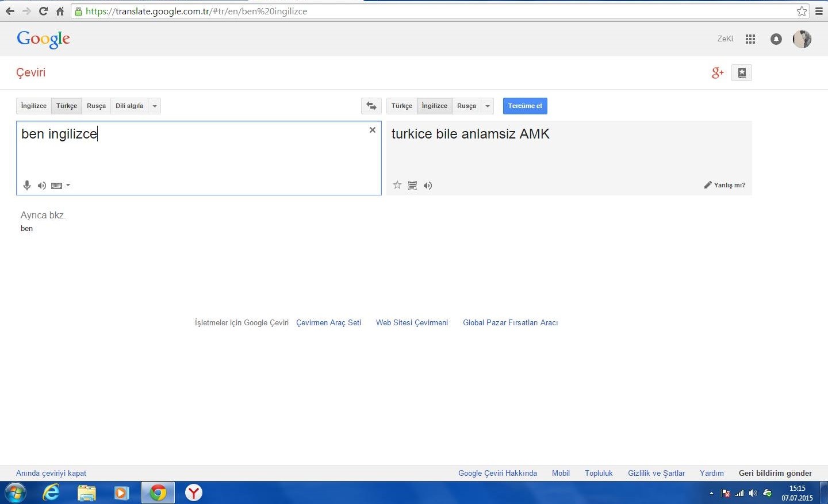The image size is (828, 504).
Task: Save translation with star icon
Action: 397,185
